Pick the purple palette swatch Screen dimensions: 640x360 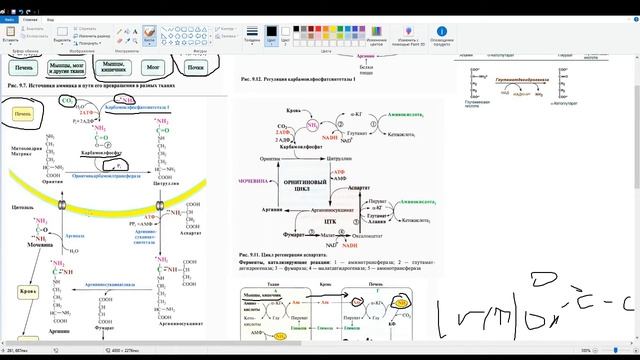click(x=362, y=29)
